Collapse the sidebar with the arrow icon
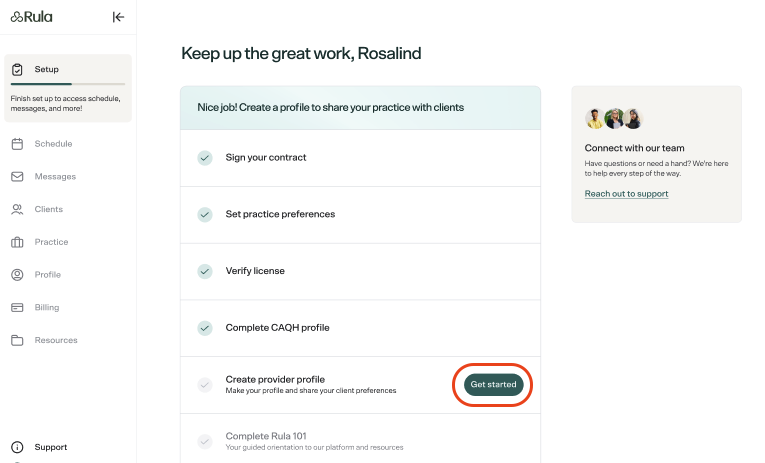Viewport: 765px width, 463px height. (x=118, y=17)
